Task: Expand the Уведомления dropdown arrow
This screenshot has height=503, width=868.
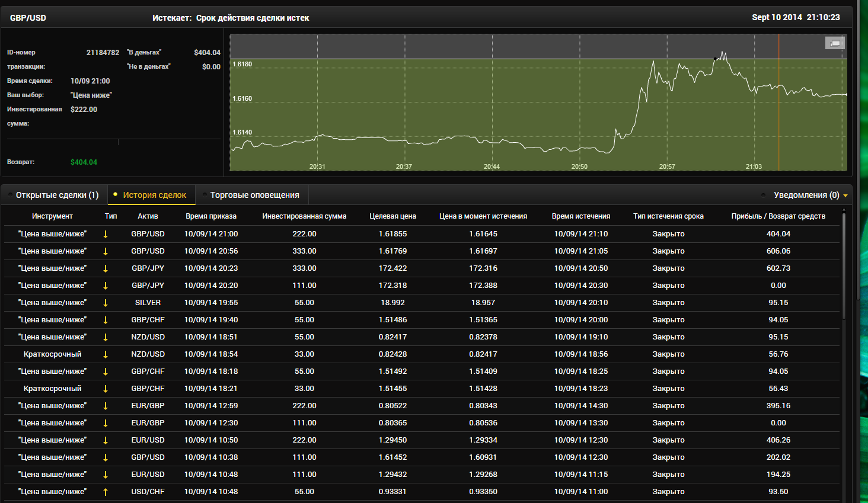Action: [x=845, y=196]
